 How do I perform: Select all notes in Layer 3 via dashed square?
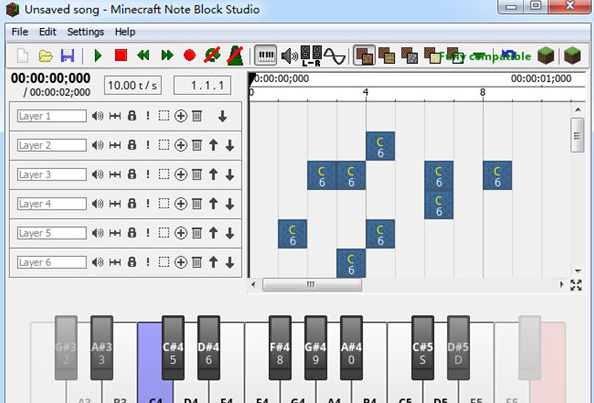pos(164,174)
